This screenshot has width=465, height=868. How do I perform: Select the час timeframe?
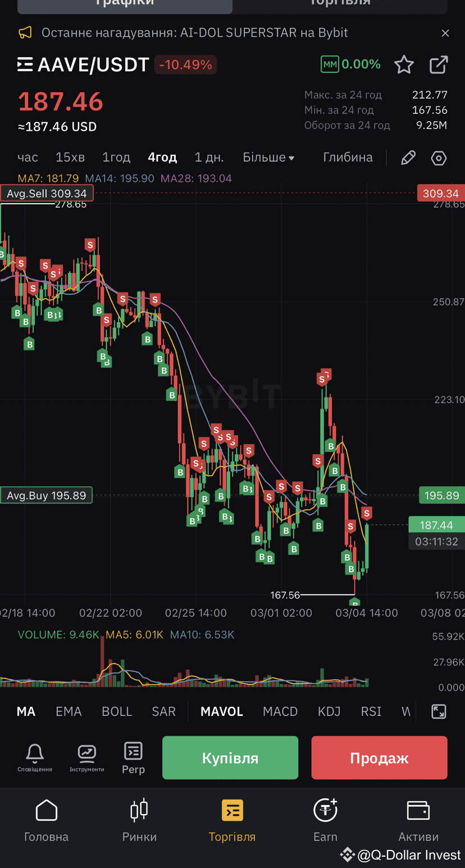28,157
